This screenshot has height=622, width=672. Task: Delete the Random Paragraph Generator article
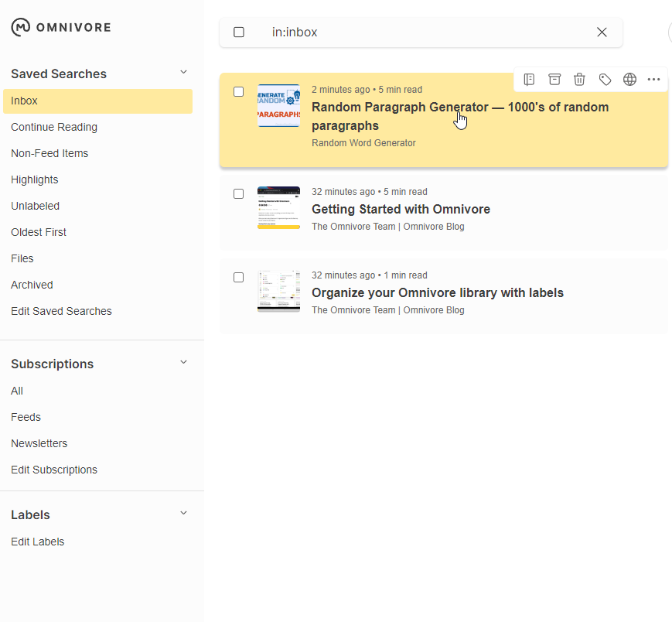tap(579, 79)
